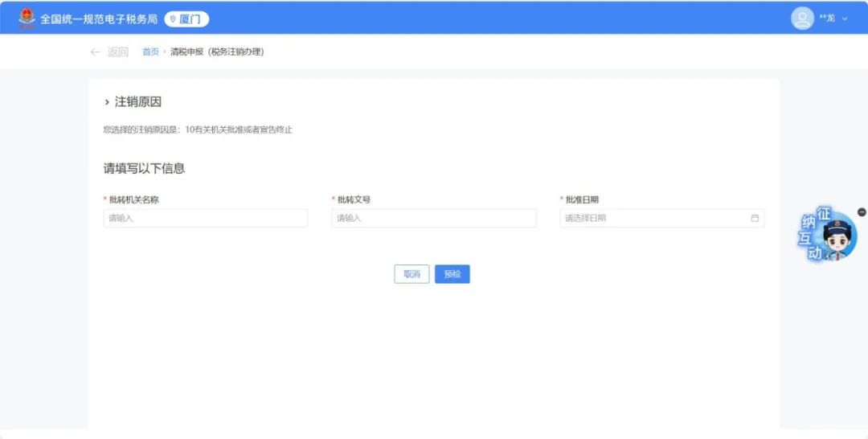Image resolution: width=868 pixels, height=439 pixels.
Task: Open the 批准日期 date picker field
Action: tap(655, 218)
